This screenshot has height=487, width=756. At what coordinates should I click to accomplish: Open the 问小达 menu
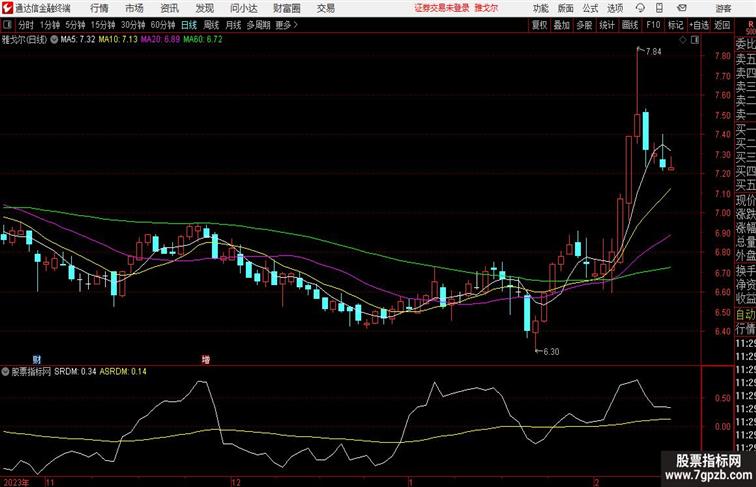click(243, 8)
